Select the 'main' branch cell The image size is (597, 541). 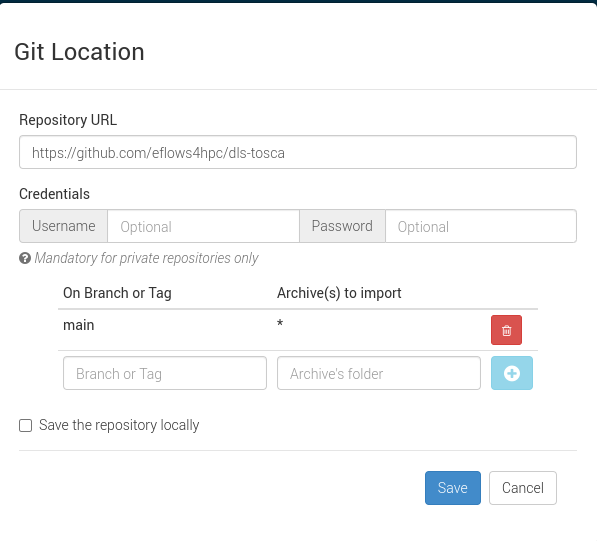pyautogui.click(x=79, y=325)
